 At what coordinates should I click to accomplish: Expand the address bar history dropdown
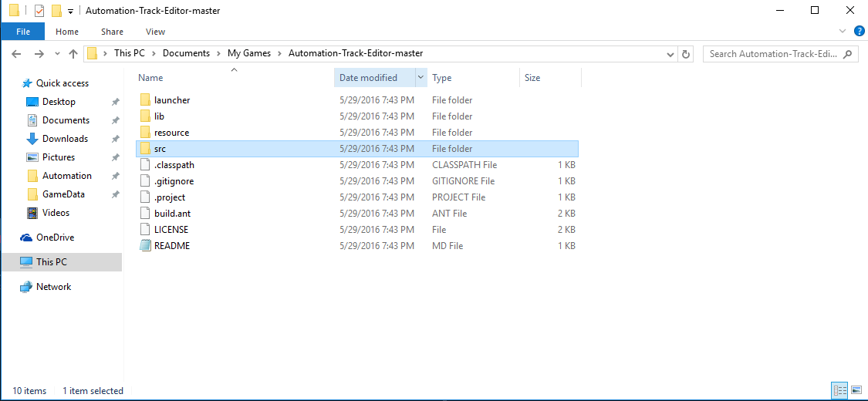click(x=670, y=54)
